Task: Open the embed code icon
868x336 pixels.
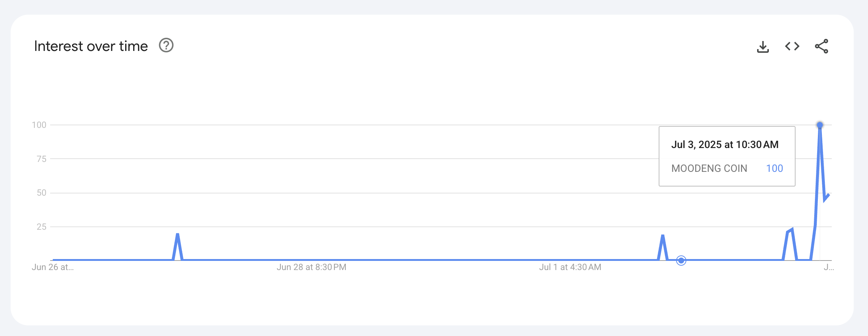Action: click(x=792, y=46)
